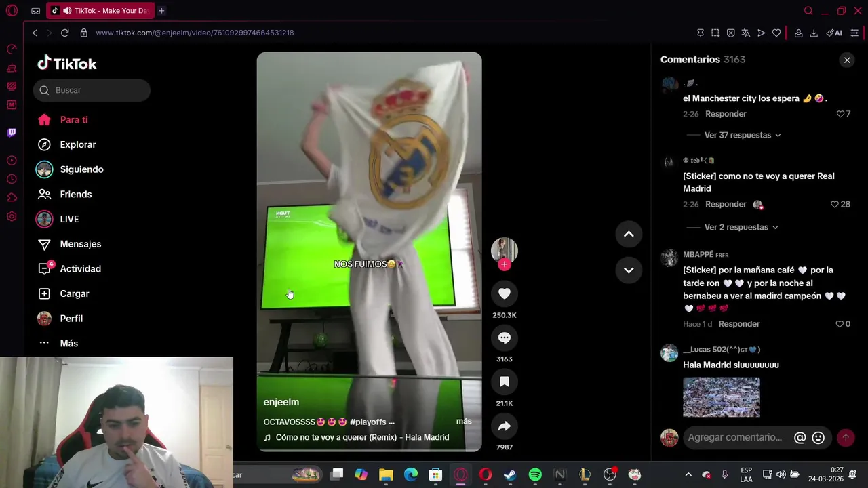The image size is (868, 488).
Task: Open the Opera GX main menu logo
Action: (x=12, y=11)
